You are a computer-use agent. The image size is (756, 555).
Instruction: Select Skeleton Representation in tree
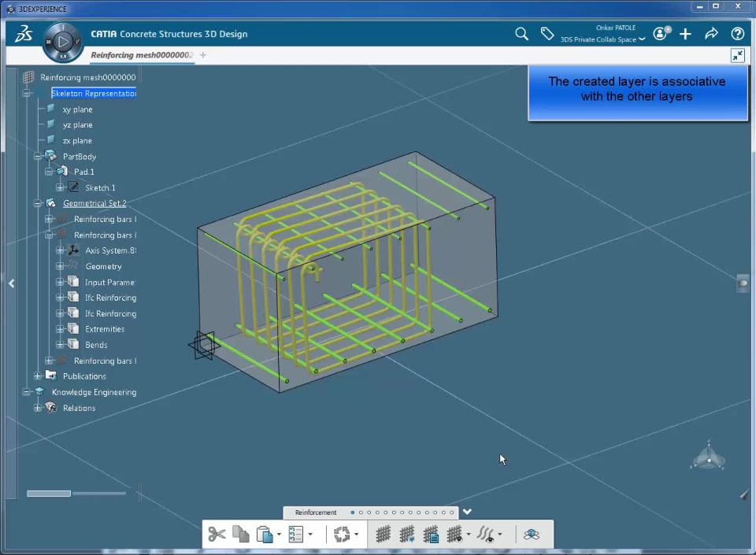coord(94,93)
